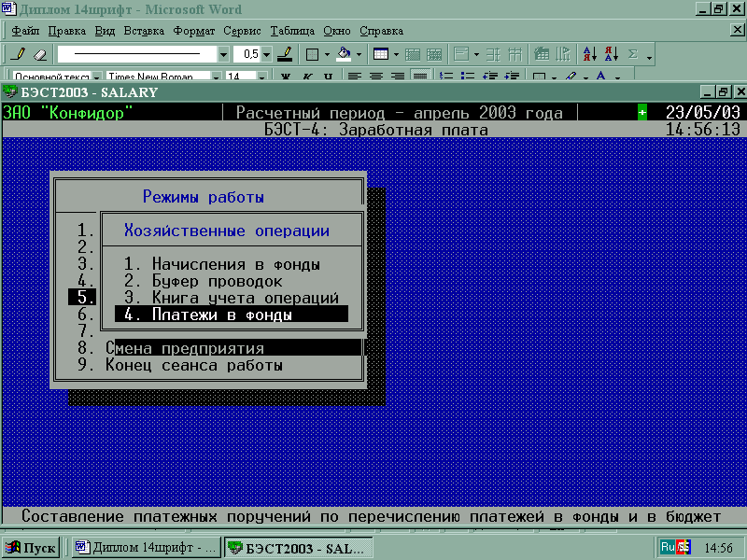
Task: Open the Файл menu
Action: click(x=25, y=31)
